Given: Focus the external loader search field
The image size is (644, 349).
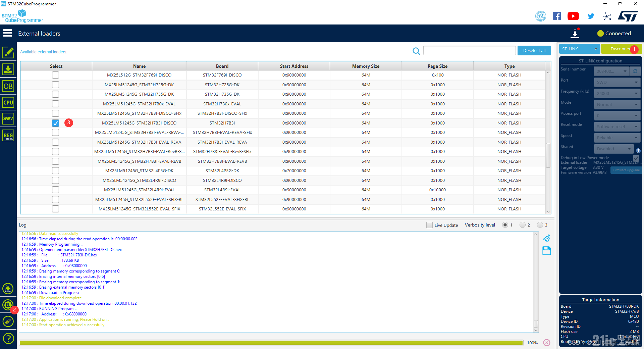Looking at the screenshot, I should [x=469, y=50].
